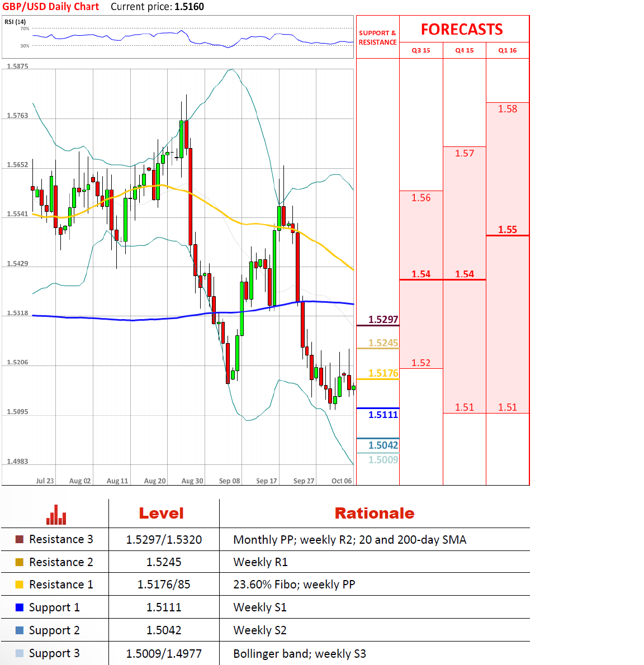Click the 'Weekly S2' rationale text

[260, 630]
